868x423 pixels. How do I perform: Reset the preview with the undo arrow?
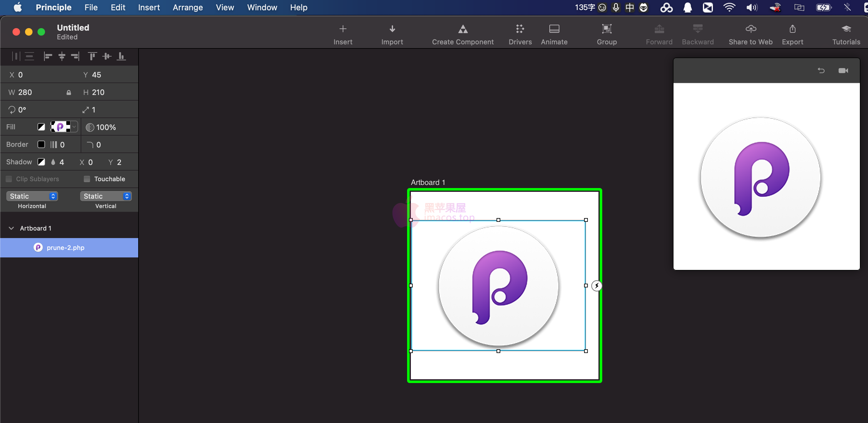821,70
